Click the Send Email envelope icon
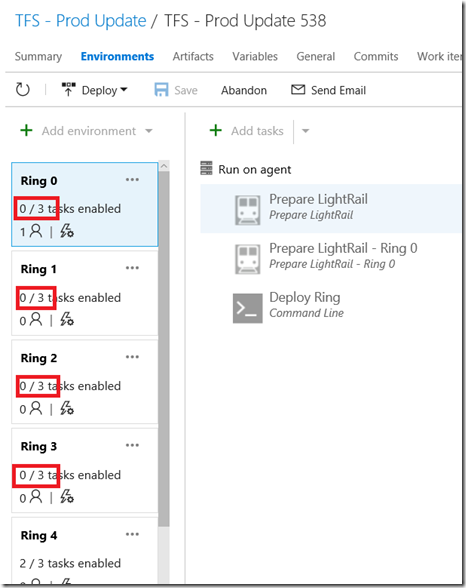The height and width of the screenshot is (588, 466). point(298,90)
